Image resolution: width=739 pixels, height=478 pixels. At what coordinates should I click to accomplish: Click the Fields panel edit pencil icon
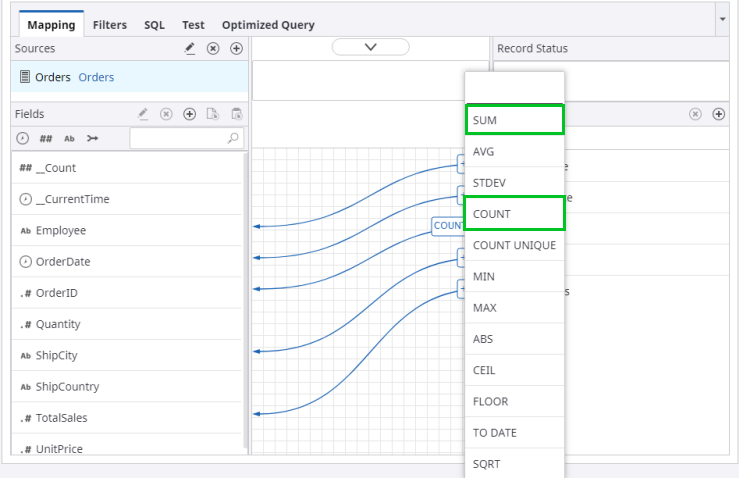tap(143, 114)
